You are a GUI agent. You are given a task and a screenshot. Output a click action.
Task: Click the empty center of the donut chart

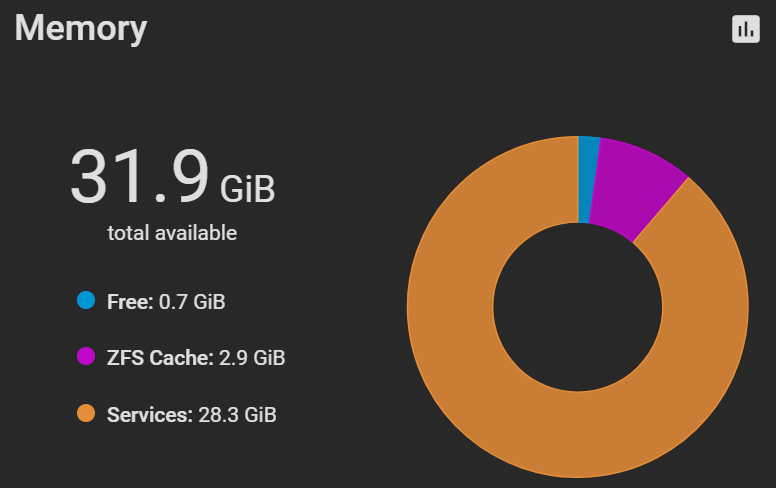click(578, 307)
